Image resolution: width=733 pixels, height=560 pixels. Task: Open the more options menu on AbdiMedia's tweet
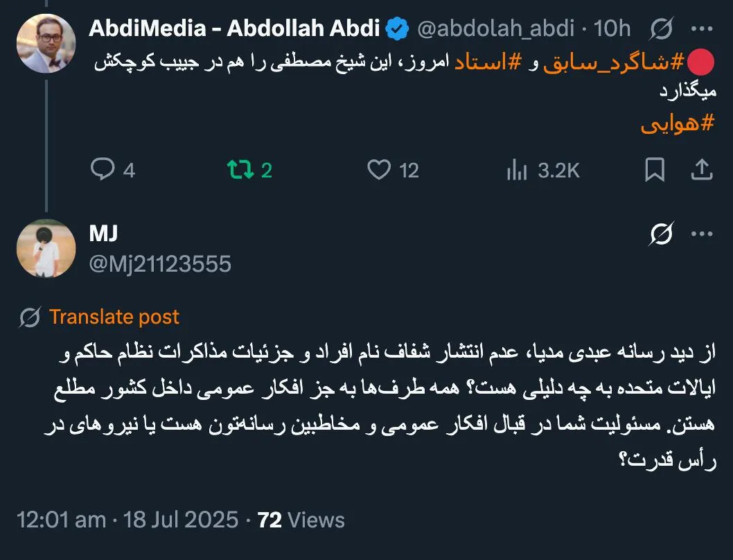[703, 28]
